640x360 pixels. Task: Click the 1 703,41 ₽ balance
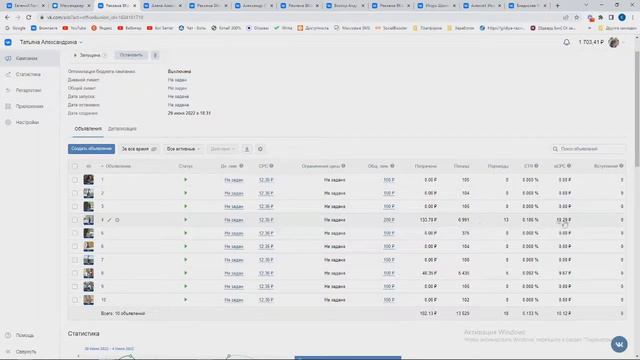591,42
